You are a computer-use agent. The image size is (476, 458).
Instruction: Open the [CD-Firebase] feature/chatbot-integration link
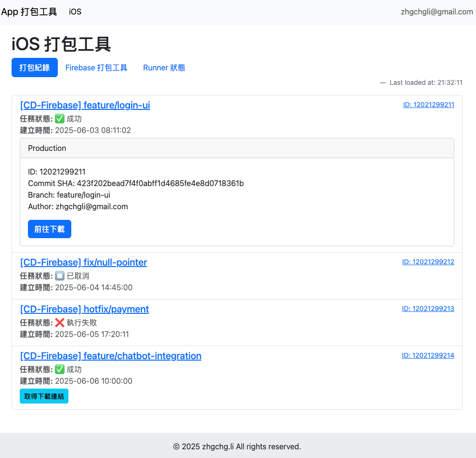click(111, 356)
